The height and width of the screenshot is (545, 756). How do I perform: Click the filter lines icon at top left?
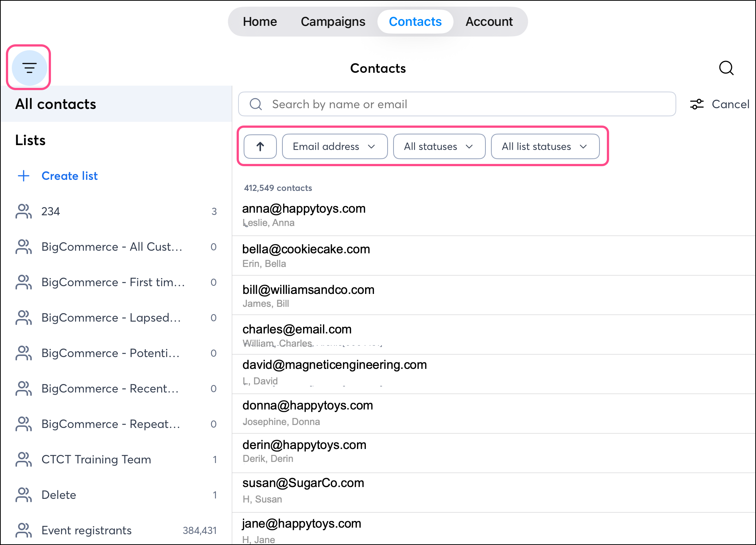(x=29, y=68)
